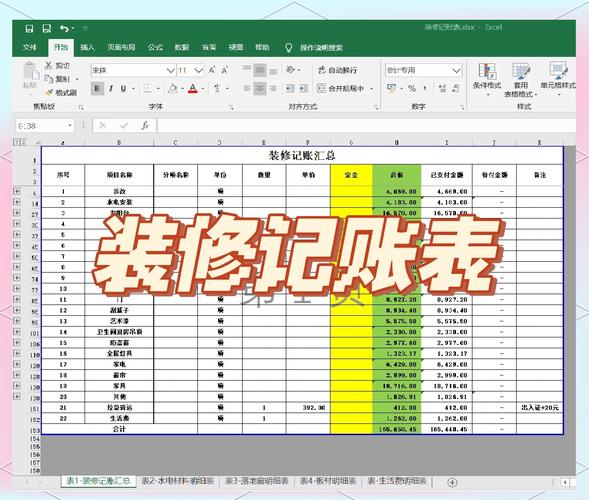Switch to the View (视图) tab
589x500 pixels.
click(x=236, y=47)
